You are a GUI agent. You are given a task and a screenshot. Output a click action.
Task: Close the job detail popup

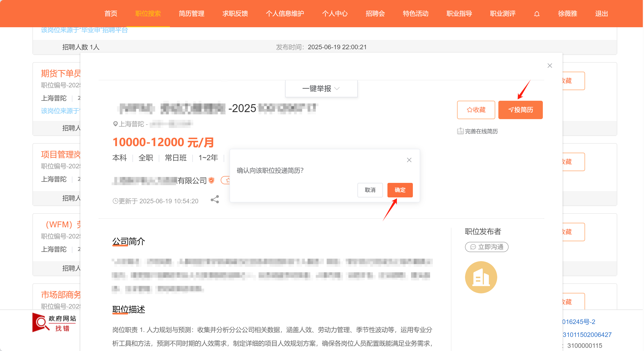[549, 66]
